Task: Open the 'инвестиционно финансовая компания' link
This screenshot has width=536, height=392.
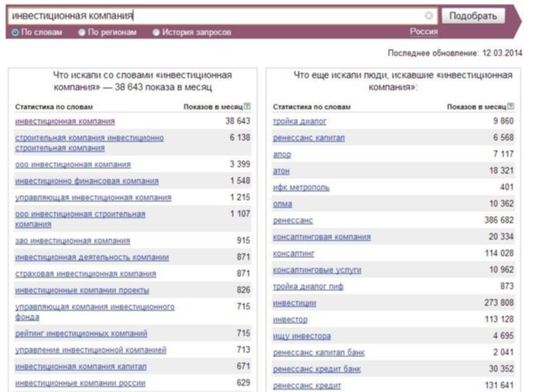Action: coord(86,181)
